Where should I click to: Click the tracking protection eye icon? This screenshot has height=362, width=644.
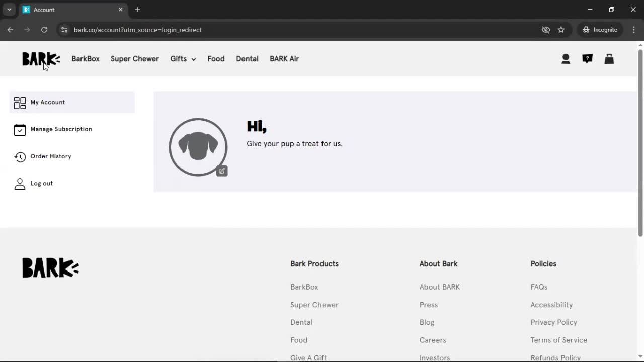point(546,30)
